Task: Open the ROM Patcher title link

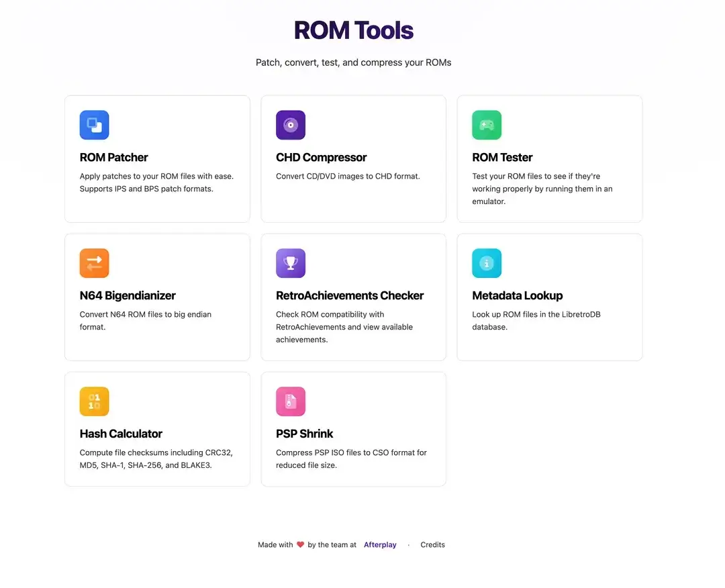Action: coord(113,158)
